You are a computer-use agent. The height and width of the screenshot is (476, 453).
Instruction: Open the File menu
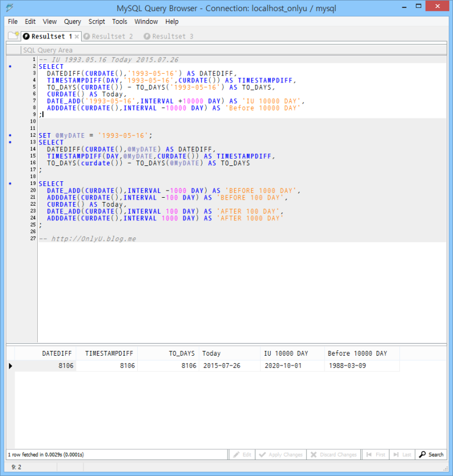(x=13, y=21)
